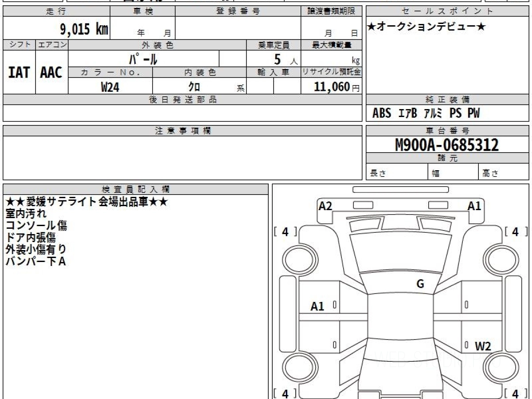
Task: Click the 長さ dimension label
Action: (x=378, y=174)
